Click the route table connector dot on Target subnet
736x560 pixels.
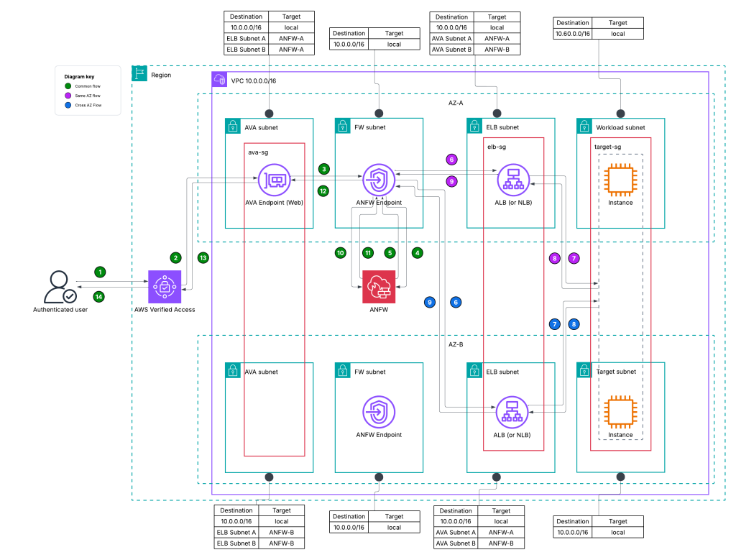pyautogui.click(x=620, y=477)
